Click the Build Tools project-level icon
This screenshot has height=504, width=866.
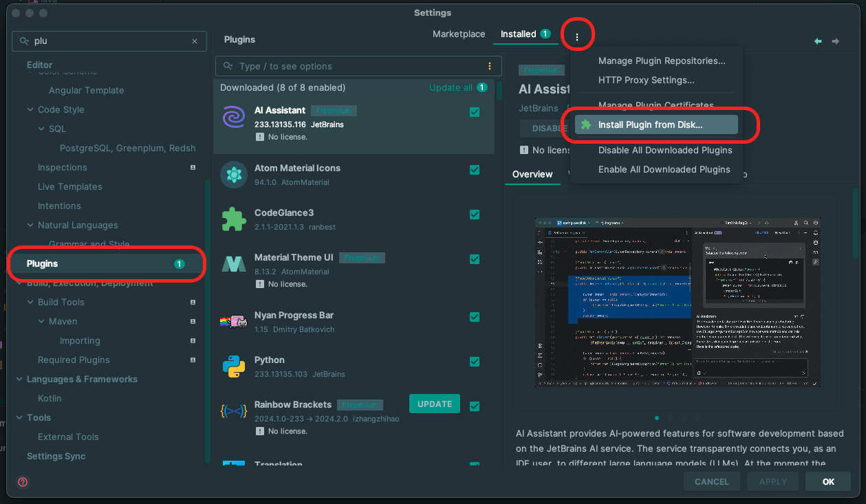pyautogui.click(x=193, y=302)
